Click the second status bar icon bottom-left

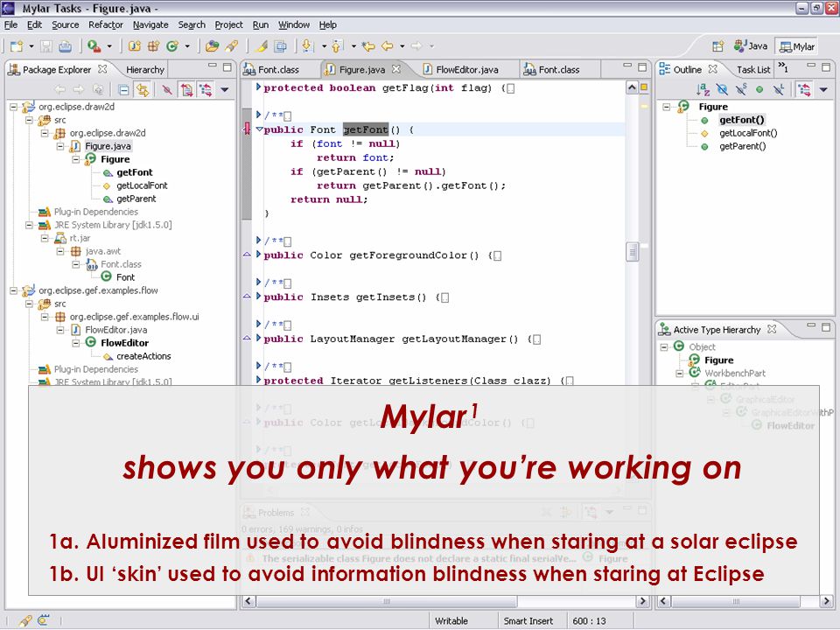click(44, 621)
